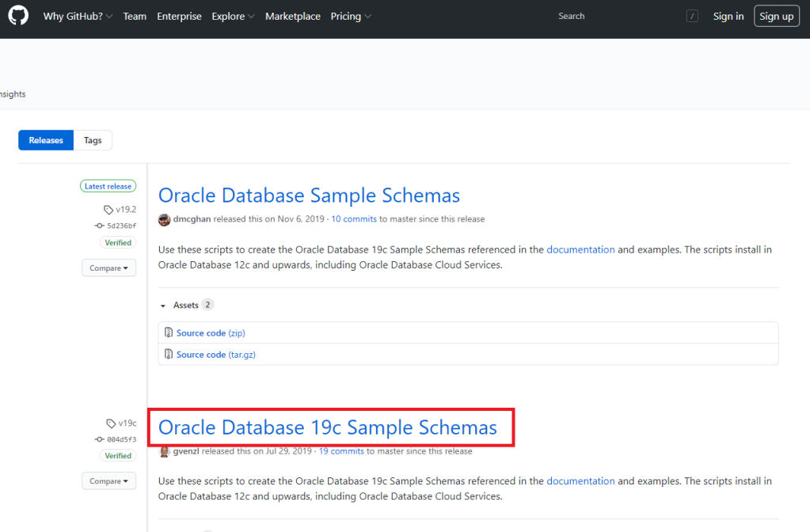Screen dimensions: 810x532
Task: Open the v19.2 tag link
Action: click(126, 209)
